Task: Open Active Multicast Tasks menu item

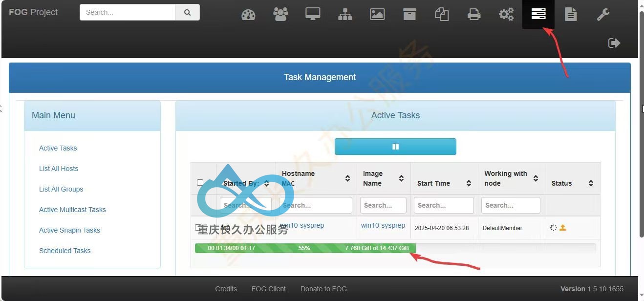Action: tap(72, 210)
